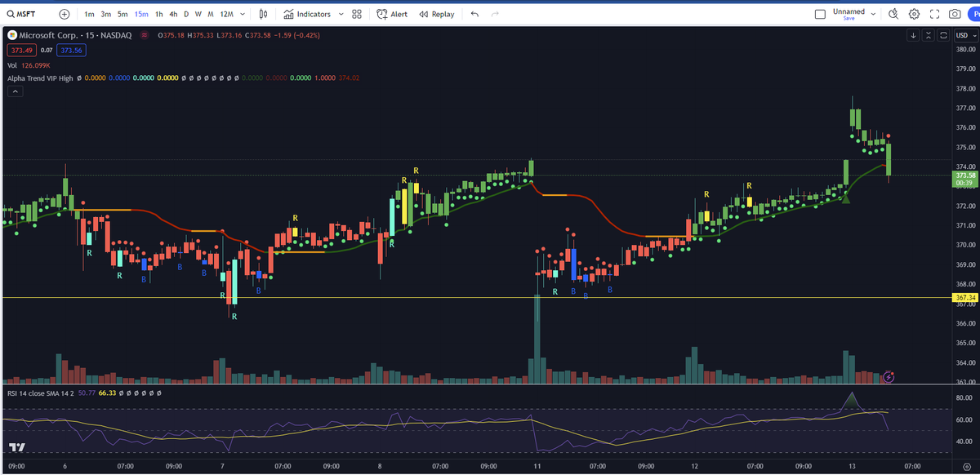Click the compare or add symbol plus icon

65,14
